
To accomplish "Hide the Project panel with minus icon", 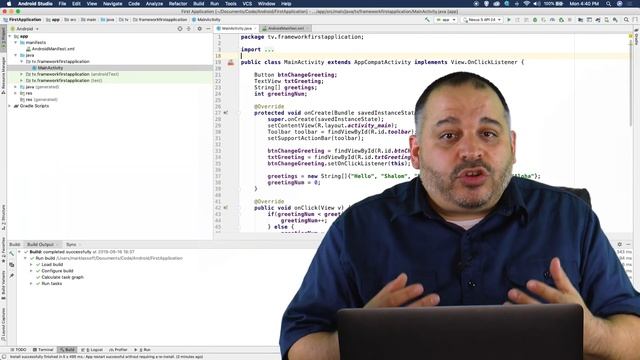I will pyautogui.click(x=208, y=29).
